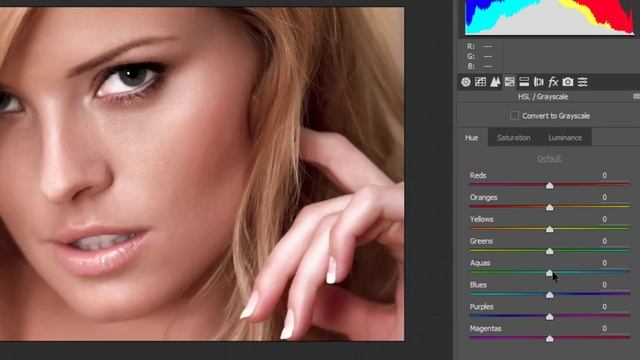640x360 pixels.
Task: Switch to the Saturation tab
Action: click(x=514, y=138)
